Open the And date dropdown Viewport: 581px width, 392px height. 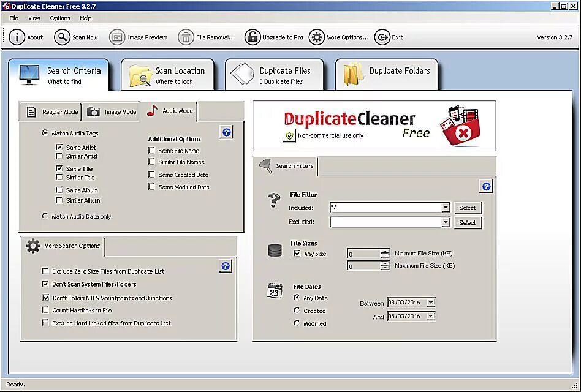[x=431, y=316]
